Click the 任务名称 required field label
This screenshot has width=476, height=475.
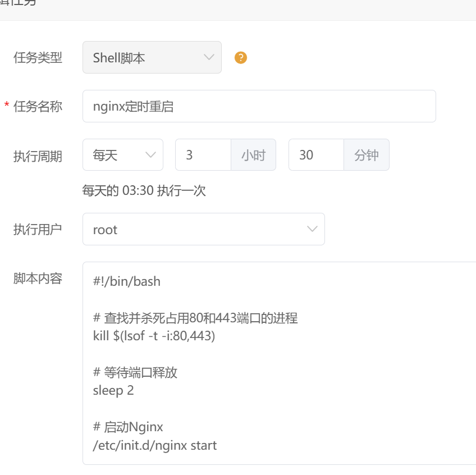tap(38, 106)
